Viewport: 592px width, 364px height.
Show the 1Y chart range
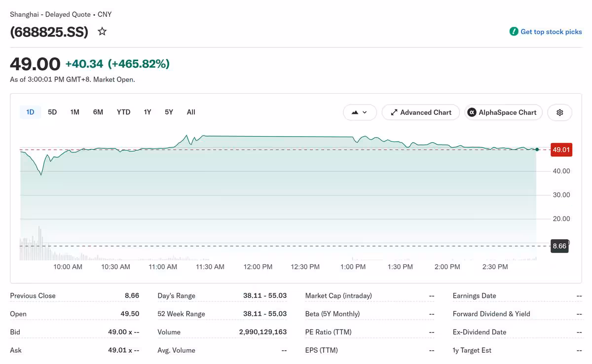point(148,112)
